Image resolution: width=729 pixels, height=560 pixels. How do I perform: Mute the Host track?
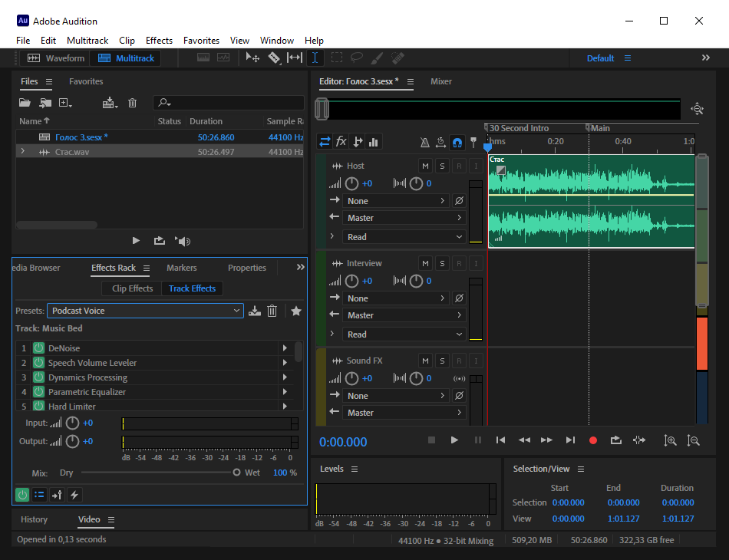tap(425, 166)
